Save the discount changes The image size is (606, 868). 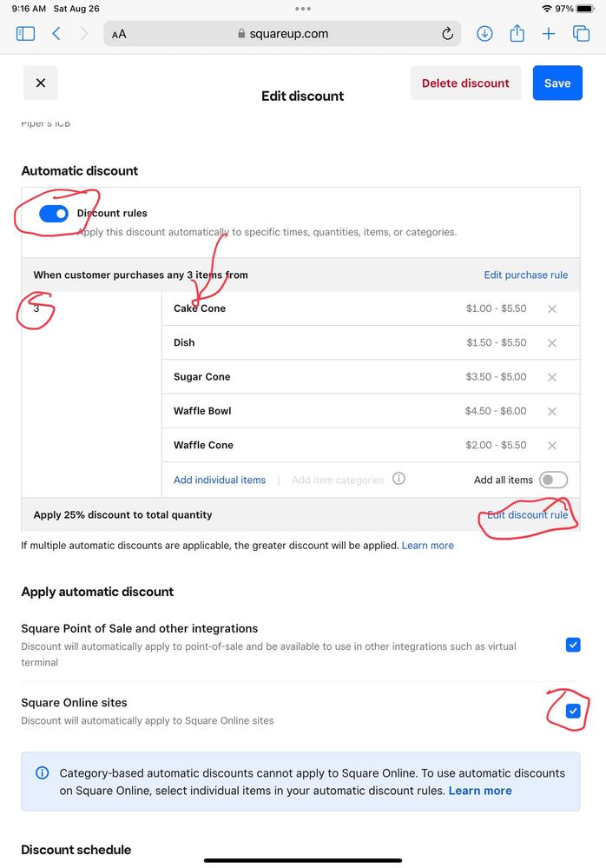(x=557, y=83)
